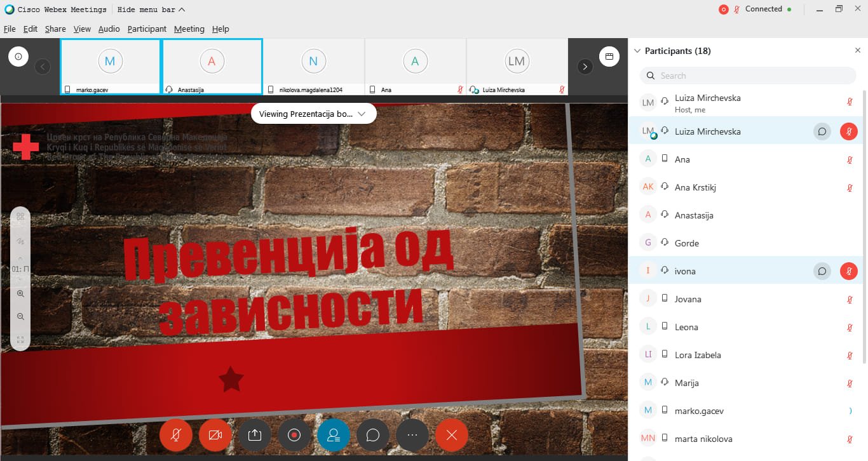Click the layout grid icon above participants panel
This screenshot has width=868, height=461.
(x=609, y=57)
